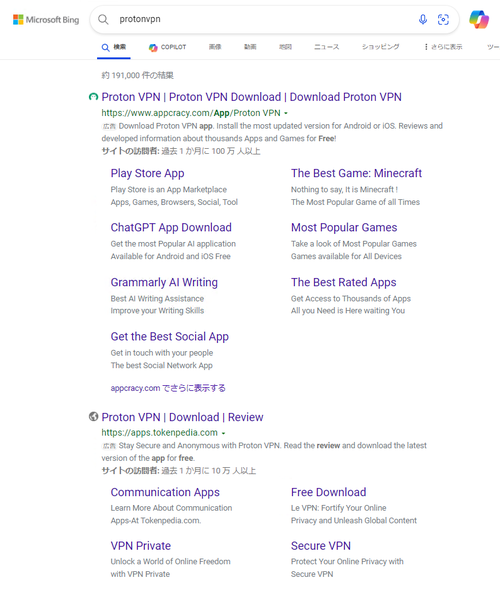Open Get the Best Social App sitelink
500x592 pixels.
[170, 336]
